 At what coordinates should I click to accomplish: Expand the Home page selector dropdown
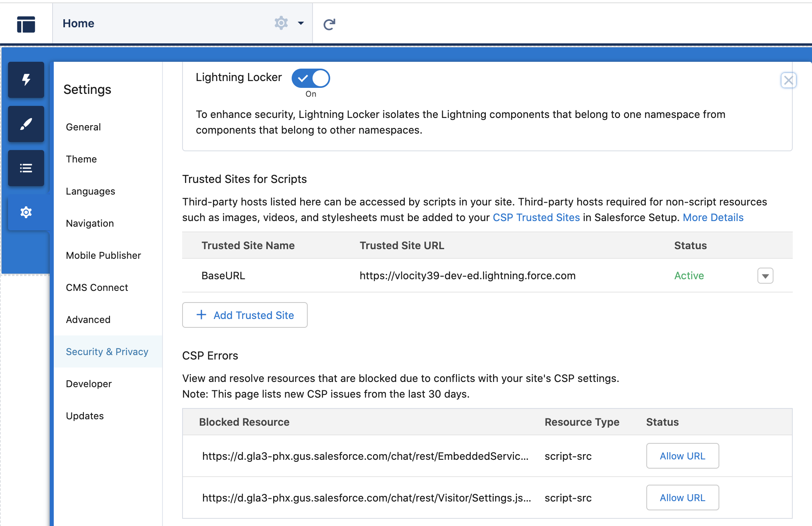point(301,23)
